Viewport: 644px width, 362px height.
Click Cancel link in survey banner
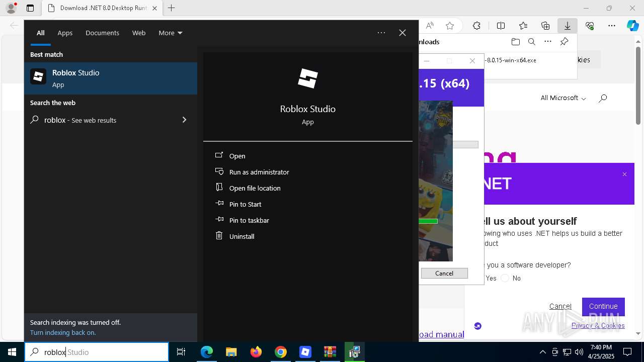tap(560, 306)
